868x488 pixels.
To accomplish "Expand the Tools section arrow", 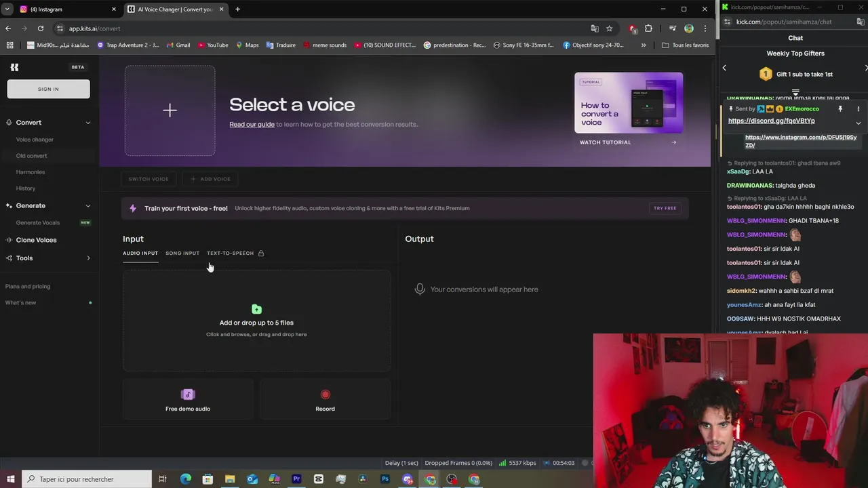I will pos(88,258).
